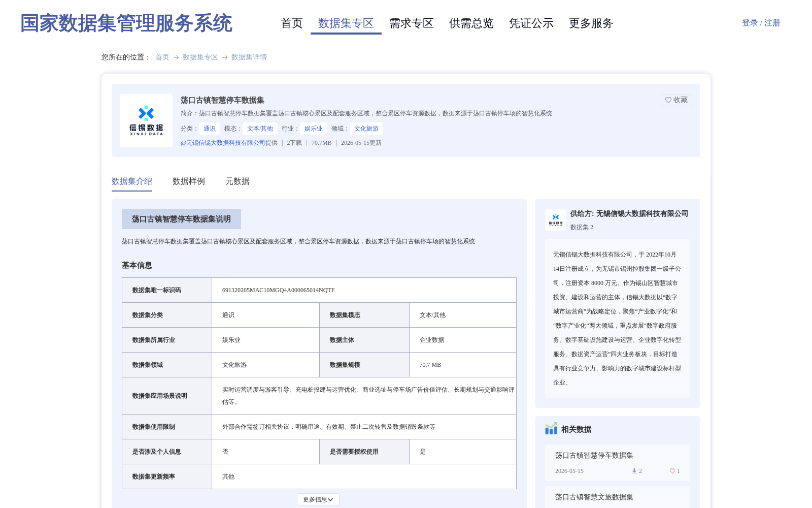Image resolution: width=812 pixels, height=508 pixels.
Task: Click the 通识 category tag
Action: click(x=210, y=129)
